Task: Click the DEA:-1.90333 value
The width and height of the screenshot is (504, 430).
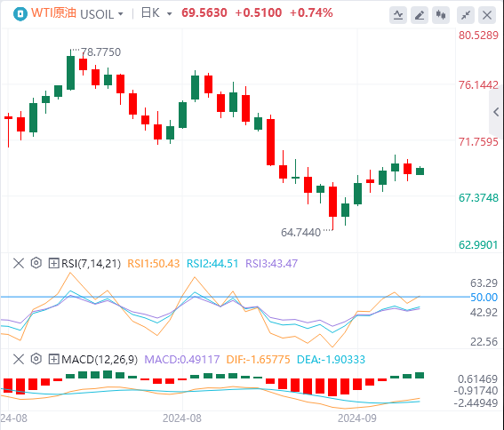Action: pos(331,359)
